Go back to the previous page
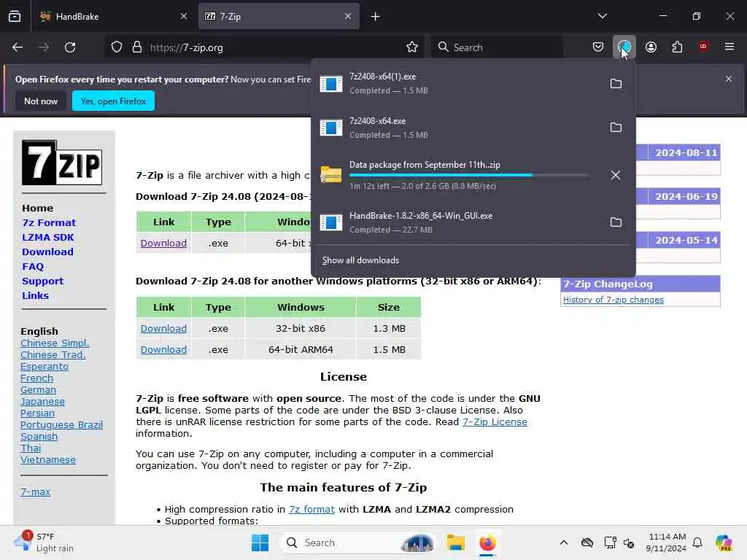This screenshot has height=560, width=747. point(18,47)
